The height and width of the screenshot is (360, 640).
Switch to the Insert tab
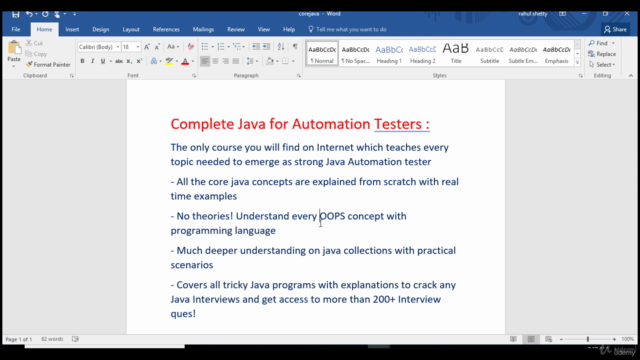tap(72, 29)
